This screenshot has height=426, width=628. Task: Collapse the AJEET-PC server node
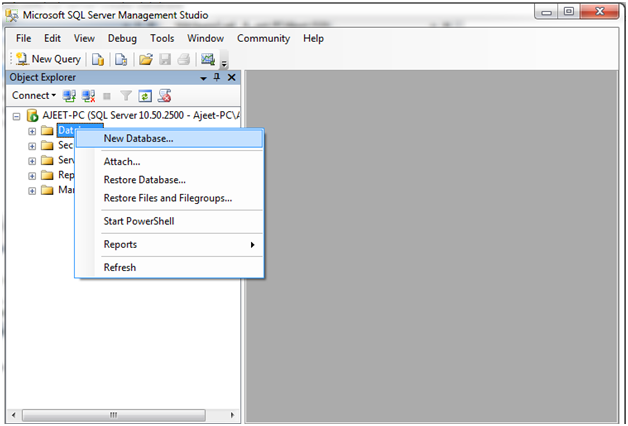click(16, 117)
